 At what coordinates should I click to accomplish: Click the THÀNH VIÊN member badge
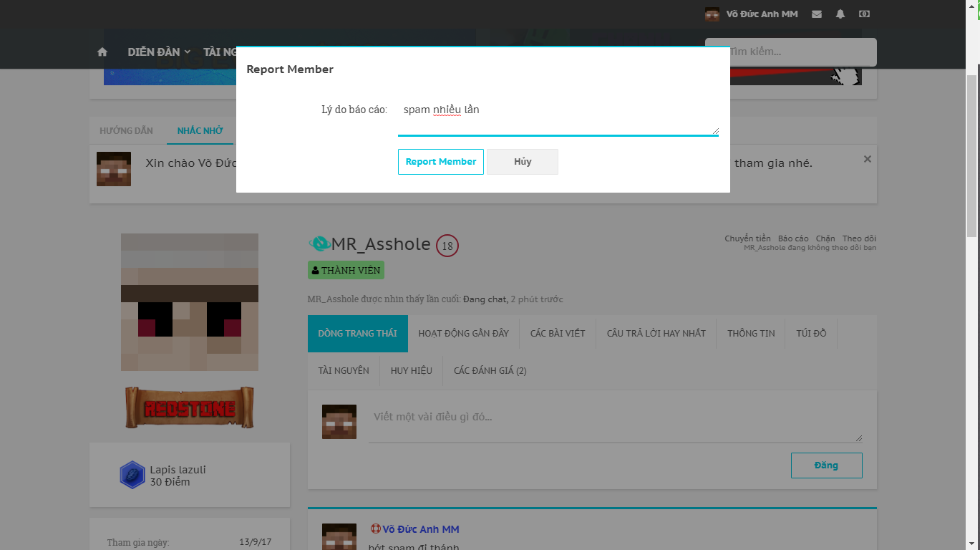tap(346, 270)
